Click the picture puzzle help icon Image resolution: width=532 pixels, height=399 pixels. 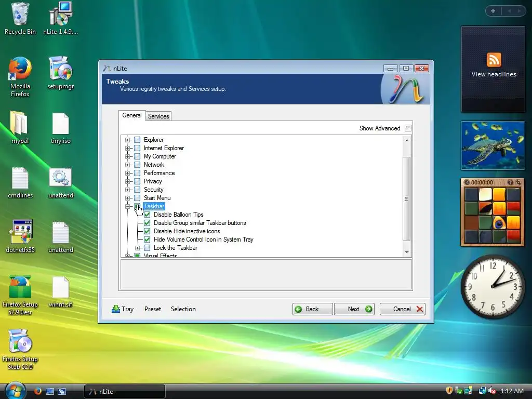[x=510, y=182]
